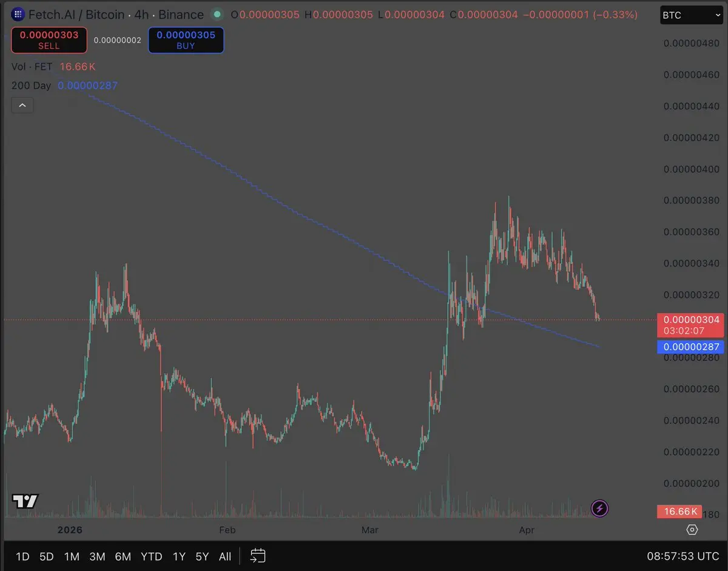
Task: Click the Apr date axis label
Action: pos(527,530)
